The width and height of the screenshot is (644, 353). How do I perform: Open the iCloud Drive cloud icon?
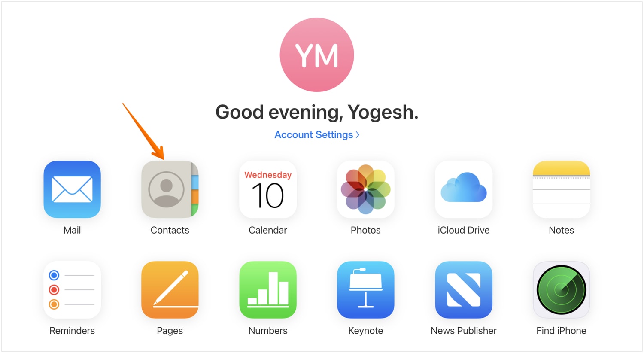point(464,189)
